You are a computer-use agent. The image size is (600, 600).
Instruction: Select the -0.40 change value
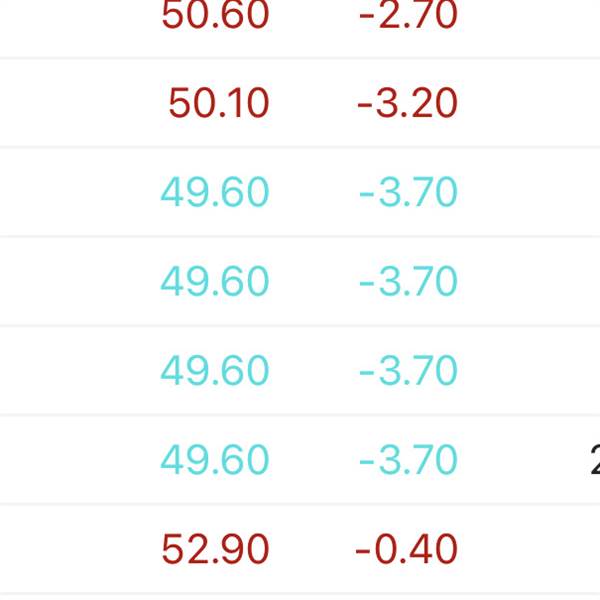pyautogui.click(x=406, y=549)
